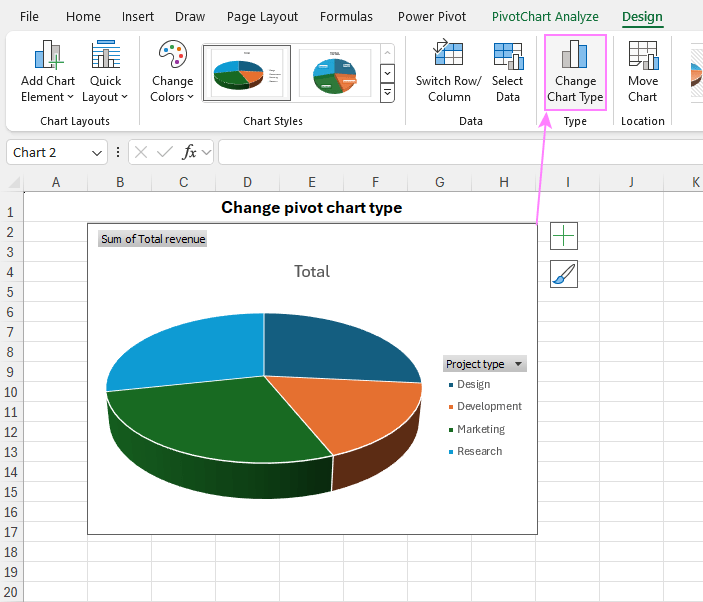Select row 10 header

pos(11,392)
